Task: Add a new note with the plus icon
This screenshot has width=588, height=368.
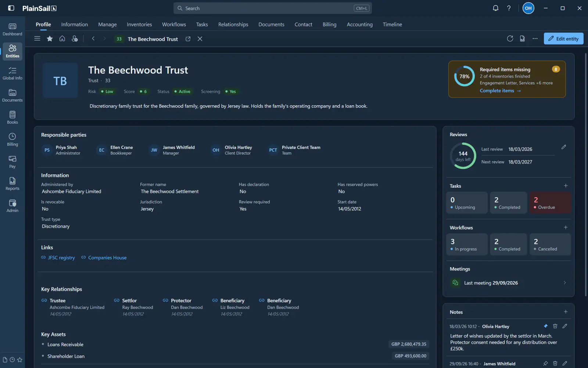Action: (x=566, y=312)
